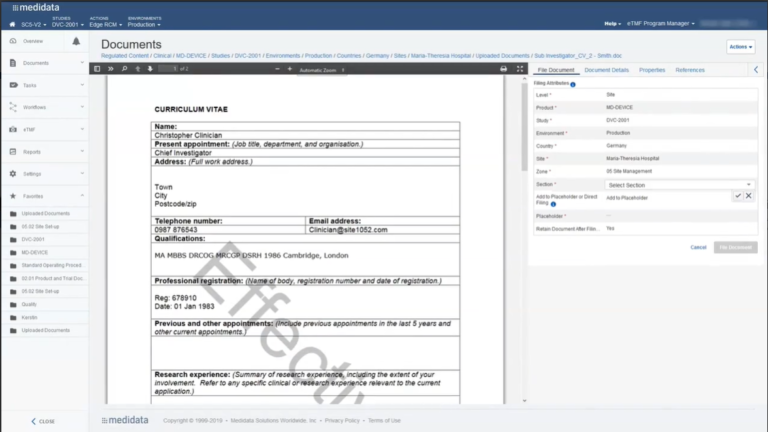This screenshot has width=768, height=432.
Task: Click the Quality folder icon
Action: coord(13,305)
